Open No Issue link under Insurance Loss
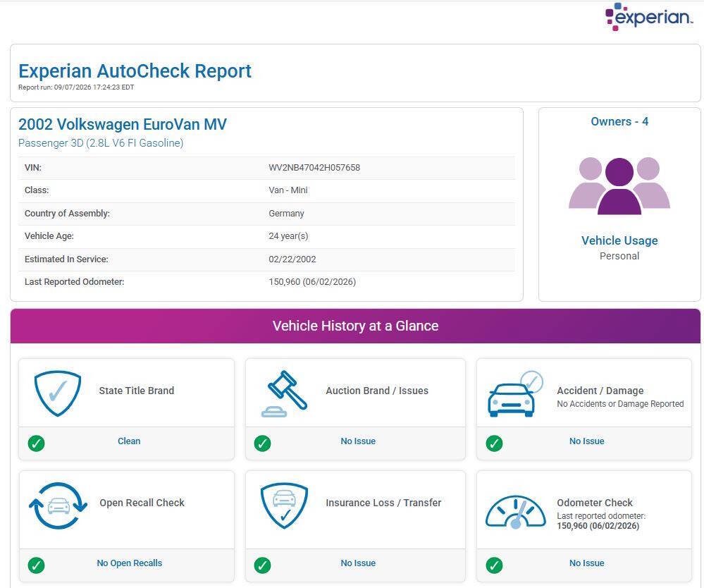Viewport: 704px width, 588px height. pos(358,563)
